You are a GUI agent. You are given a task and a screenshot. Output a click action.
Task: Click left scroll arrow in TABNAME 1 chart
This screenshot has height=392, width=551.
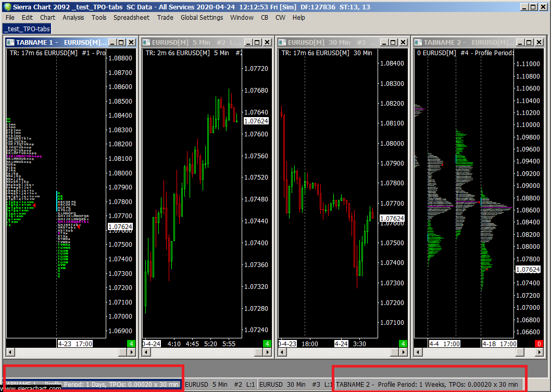point(10,352)
